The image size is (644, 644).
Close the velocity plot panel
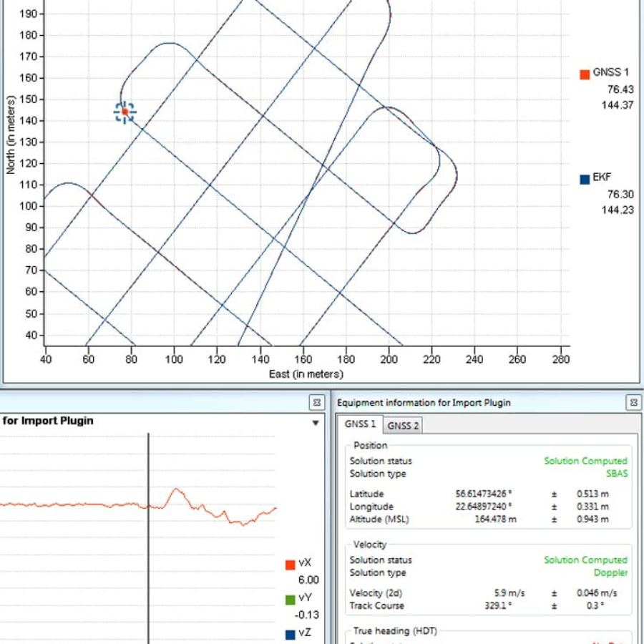316,403
